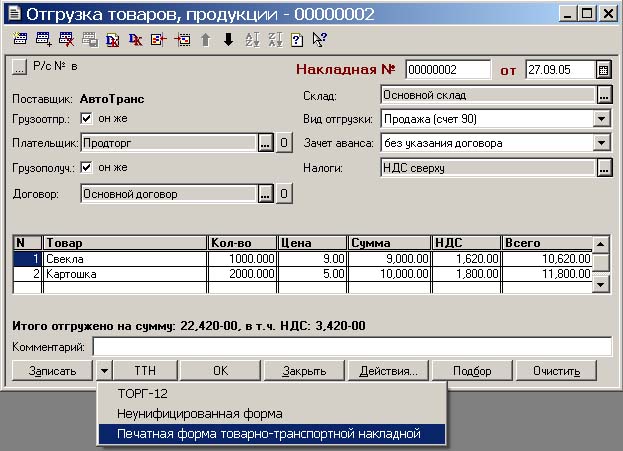Image resolution: width=623 pixels, height=451 pixels.
Task: Maximize the Отгрузка товаров window
Action: pos(587,14)
